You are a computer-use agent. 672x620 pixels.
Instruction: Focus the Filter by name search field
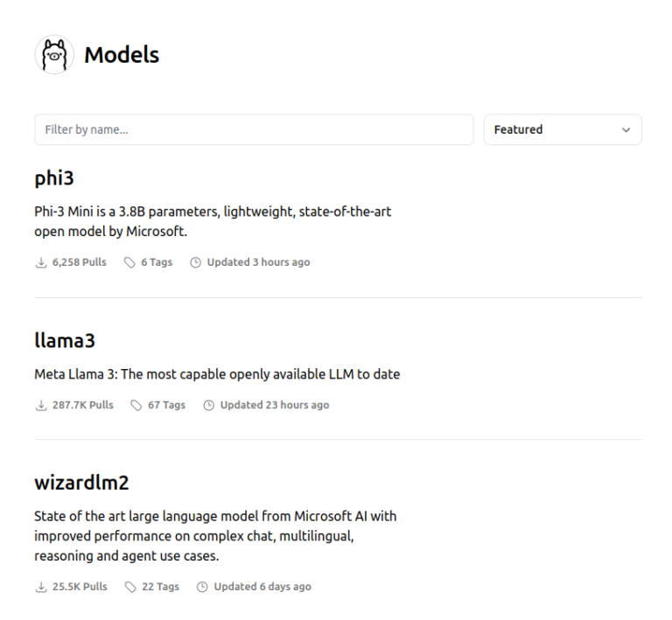(x=254, y=129)
